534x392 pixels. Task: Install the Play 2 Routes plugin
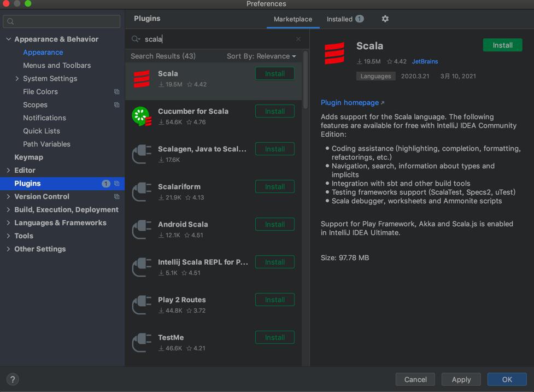[x=275, y=300]
